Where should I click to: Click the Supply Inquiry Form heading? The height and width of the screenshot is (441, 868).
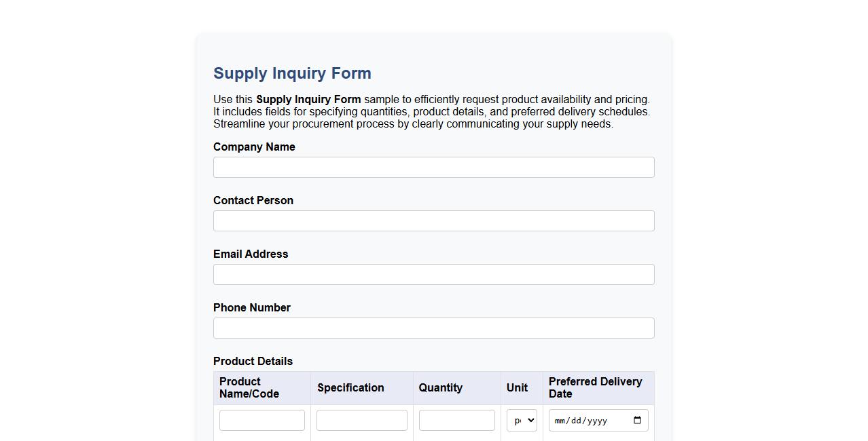click(x=291, y=73)
